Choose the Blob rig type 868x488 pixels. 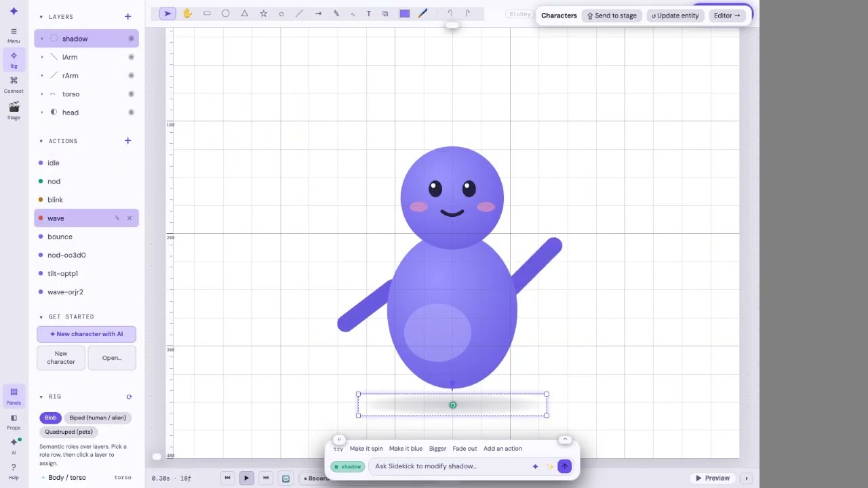click(51, 418)
